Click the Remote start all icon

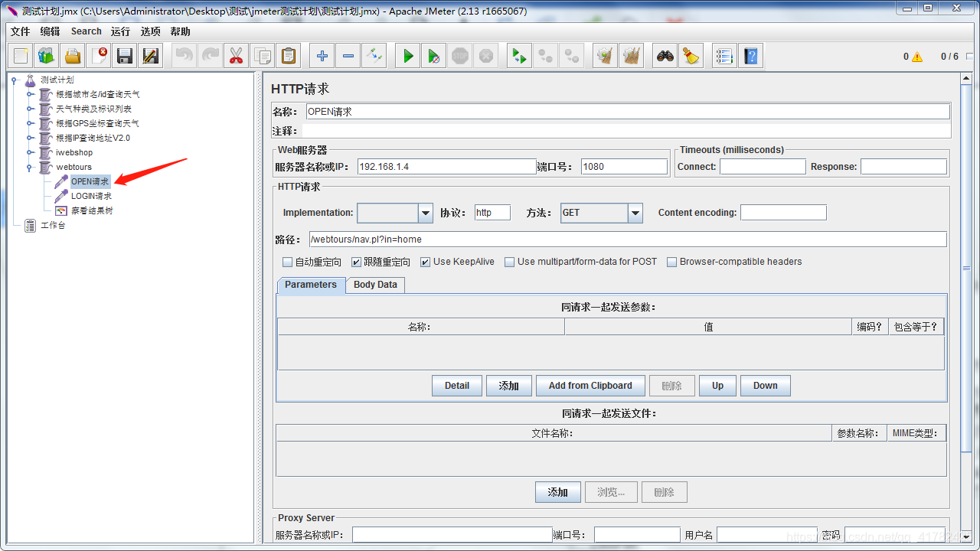tap(520, 56)
